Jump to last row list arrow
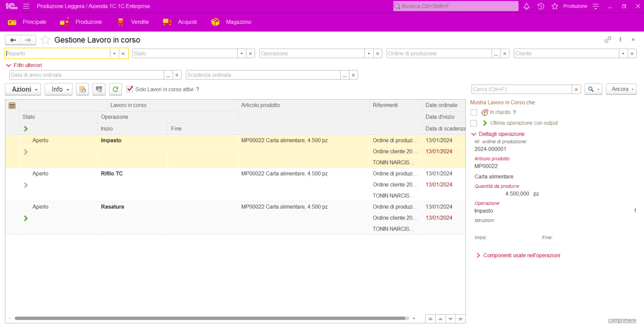 (x=460, y=319)
